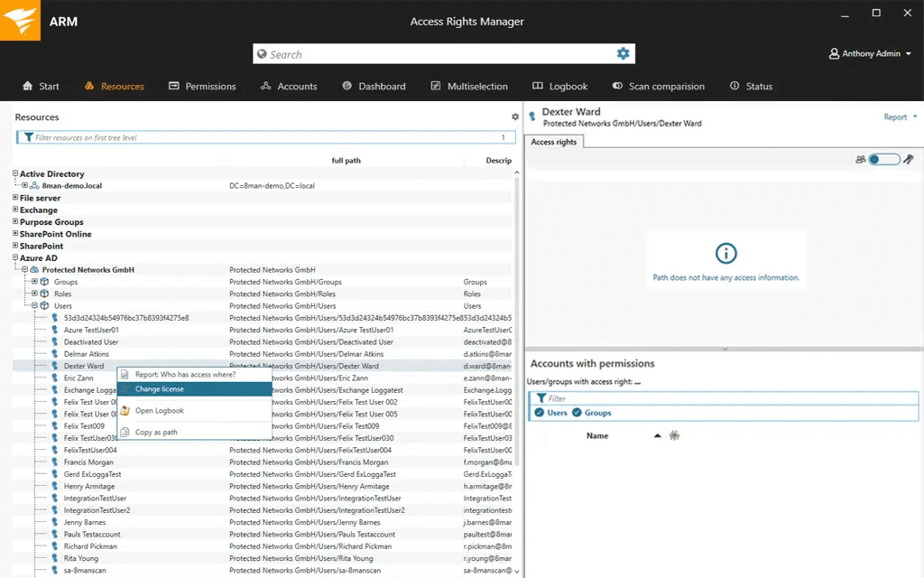Click the column options icon beside Name header
Image resolution: width=924 pixels, height=578 pixels.
tap(674, 435)
